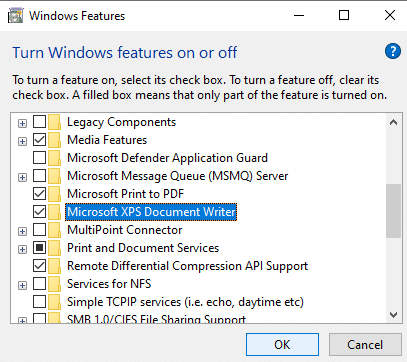The width and height of the screenshot is (407, 362).
Task: Select Print and Document Services label
Action: (x=143, y=248)
